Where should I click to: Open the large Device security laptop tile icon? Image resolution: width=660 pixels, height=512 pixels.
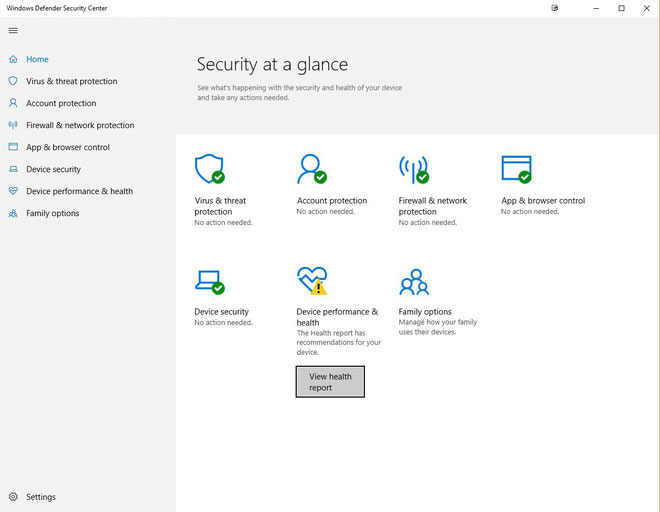[210, 282]
